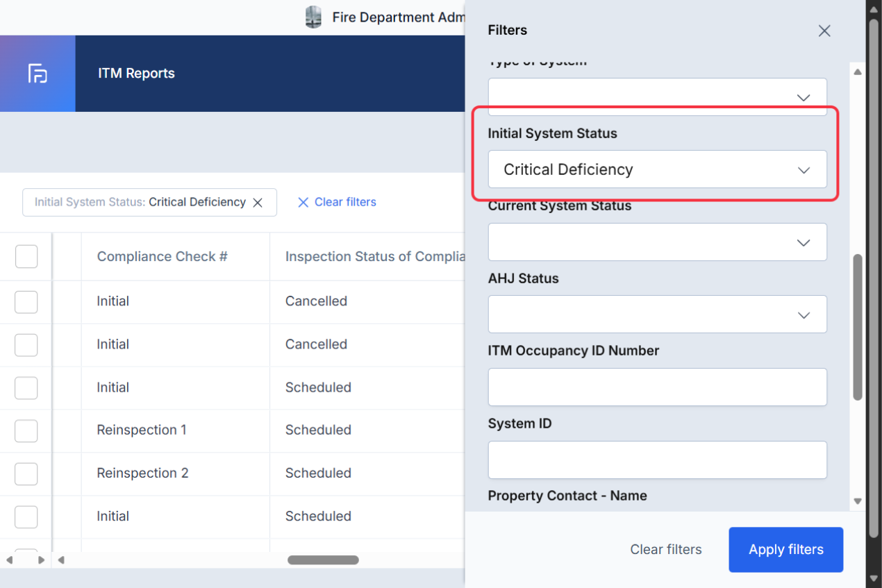Viewport: 882px width, 588px height.
Task: Sort by Compliance Check # column header
Action: (163, 257)
